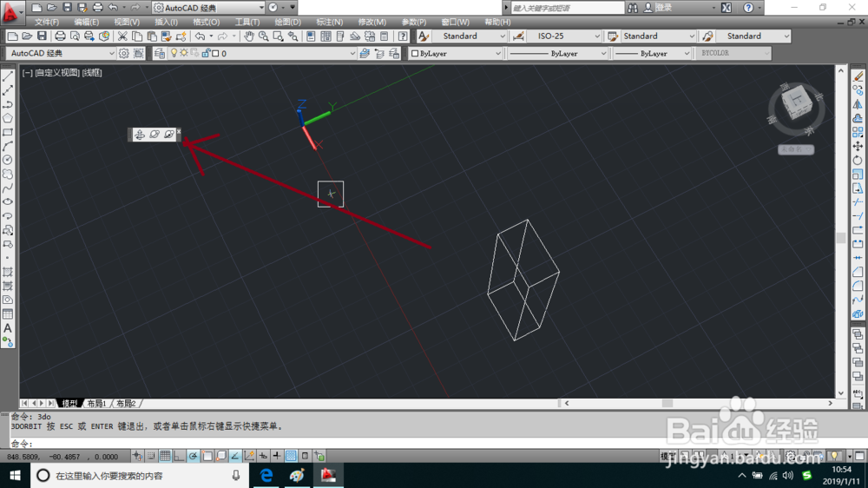Click the Pan hand icon
The width and height of the screenshot is (868, 488).
pos(249,36)
